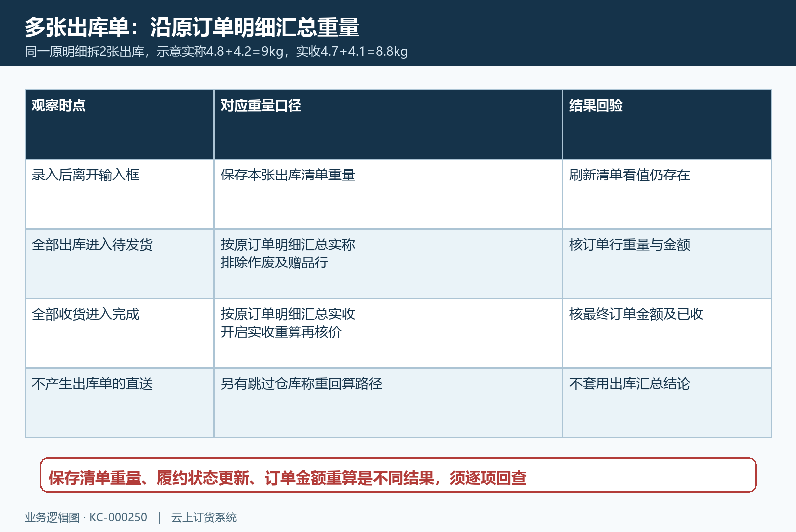Select the cell 保存本张出库清单重量
Screen dimensions: 796x532
coord(388,194)
